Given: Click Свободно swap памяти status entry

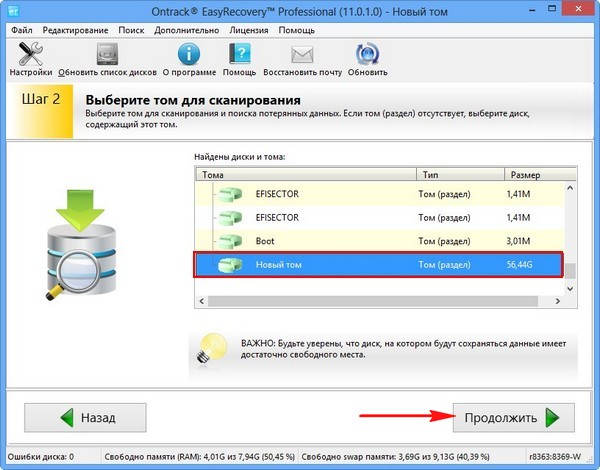Looking at the screenshot, I should (395, 457).
